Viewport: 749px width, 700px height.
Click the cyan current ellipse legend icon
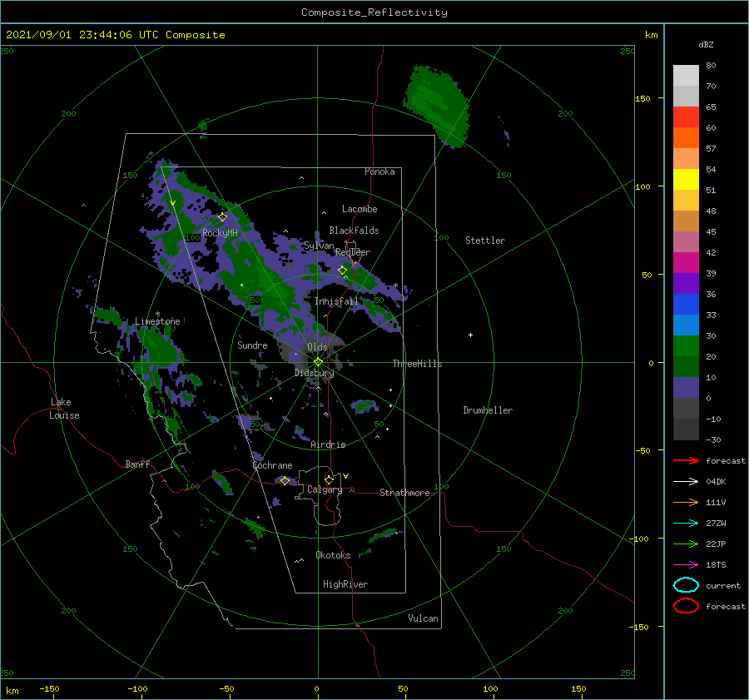point(686,585)
